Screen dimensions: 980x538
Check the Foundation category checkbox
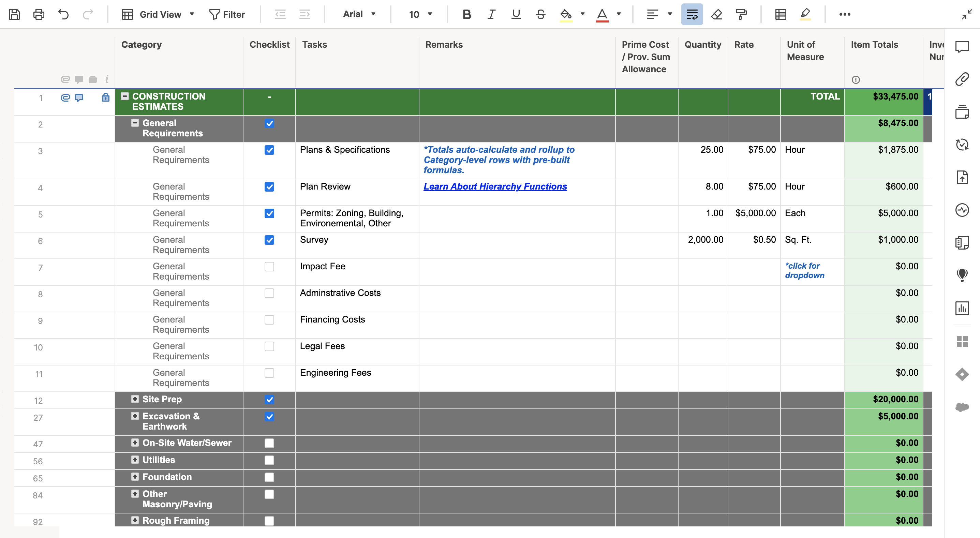[x=269, y=477]
